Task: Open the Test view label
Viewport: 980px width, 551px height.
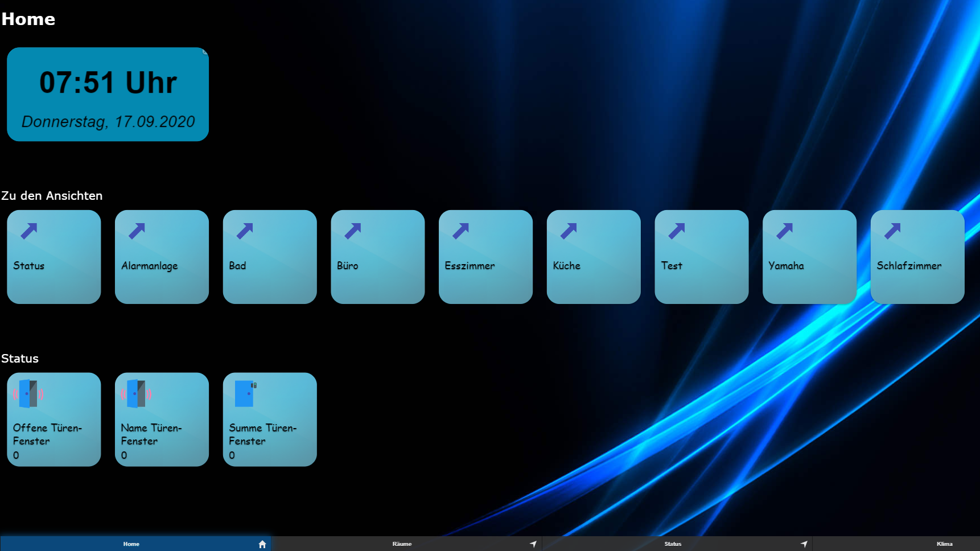Action: (672, 266)
